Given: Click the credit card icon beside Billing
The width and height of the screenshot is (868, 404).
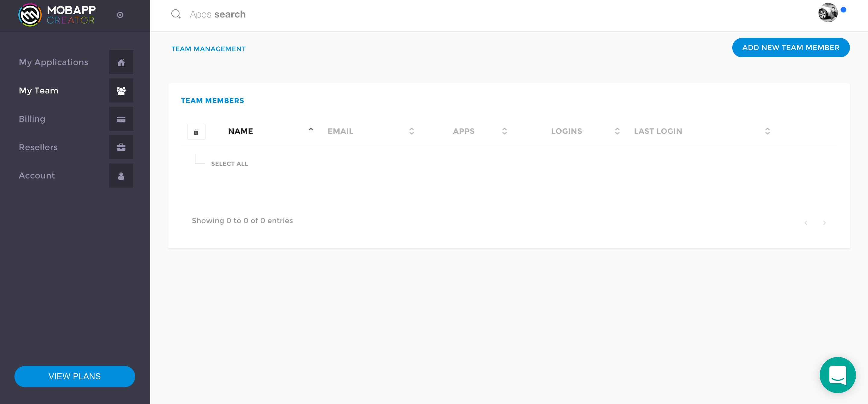Looking at the screenshot, I should 121,119.
